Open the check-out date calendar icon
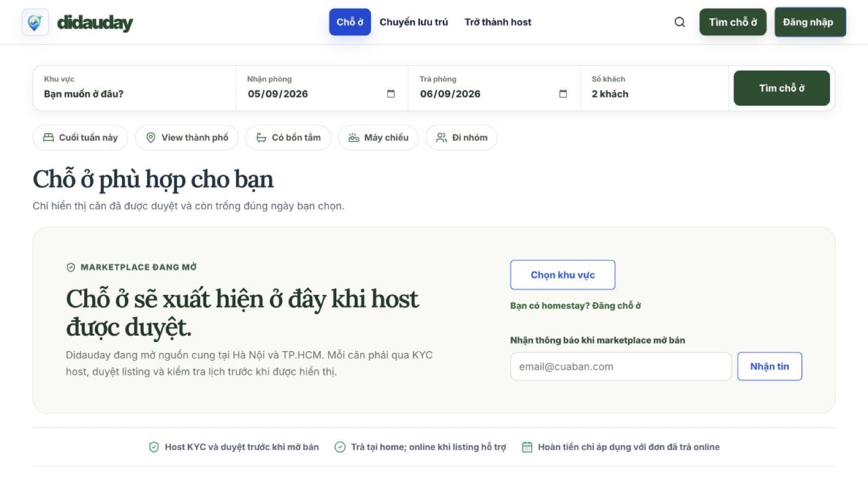The height and width of the screenshot is (488, 868). pos(563,94)
